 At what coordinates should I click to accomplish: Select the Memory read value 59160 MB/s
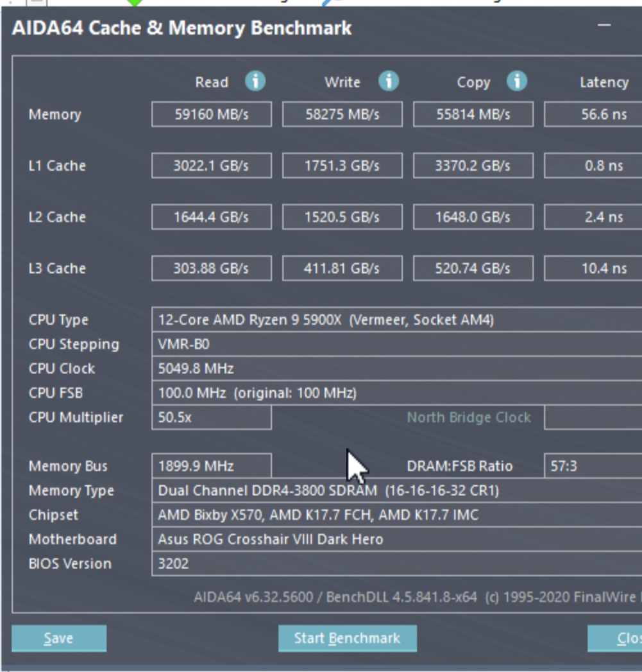tap(212, 114)
